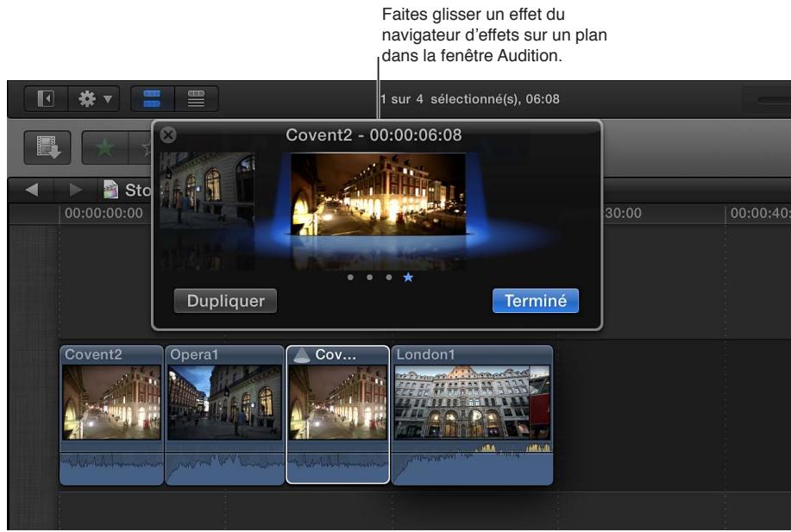Click the Opera1 clip name label
791x532 pixels.
[x=194, y=354]
